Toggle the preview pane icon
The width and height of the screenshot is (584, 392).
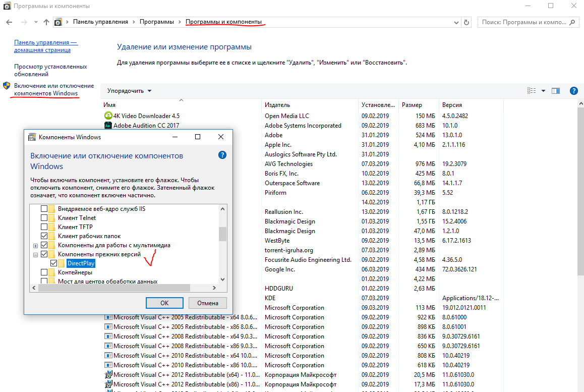tap(556, 90)
